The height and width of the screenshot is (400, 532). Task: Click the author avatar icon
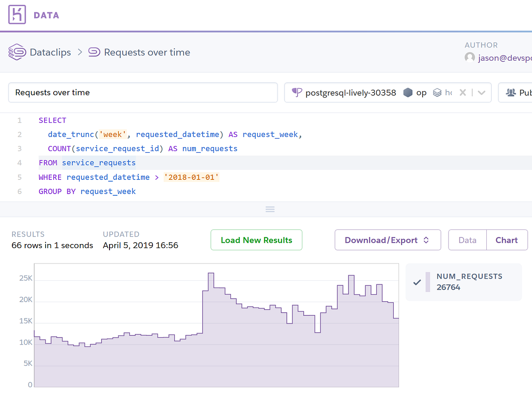click(469, 57)
